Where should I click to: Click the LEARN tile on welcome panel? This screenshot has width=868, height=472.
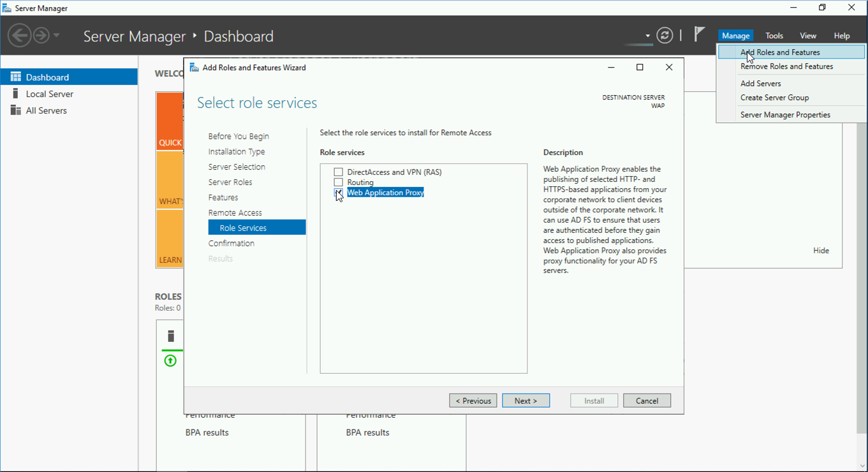(x=170, y=239)
